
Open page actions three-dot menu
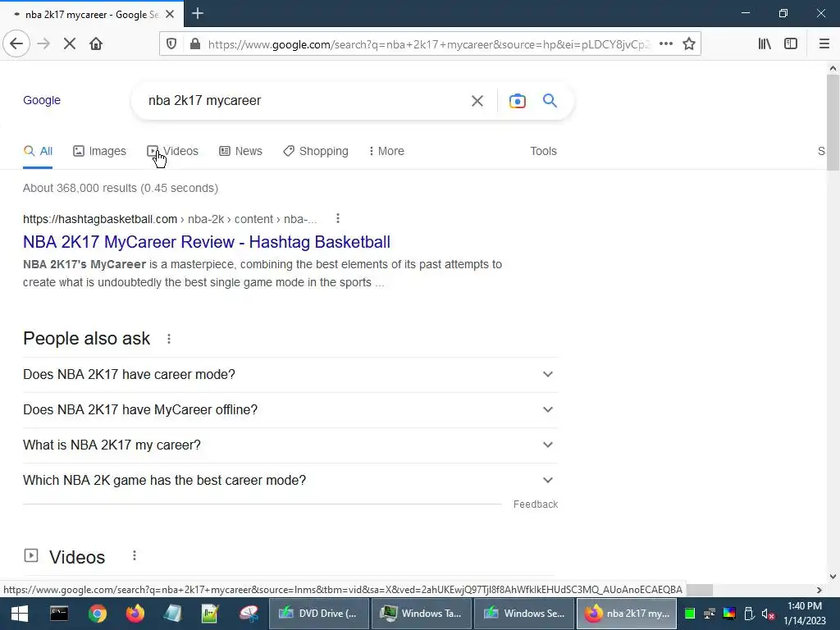[x=666, y=44]
